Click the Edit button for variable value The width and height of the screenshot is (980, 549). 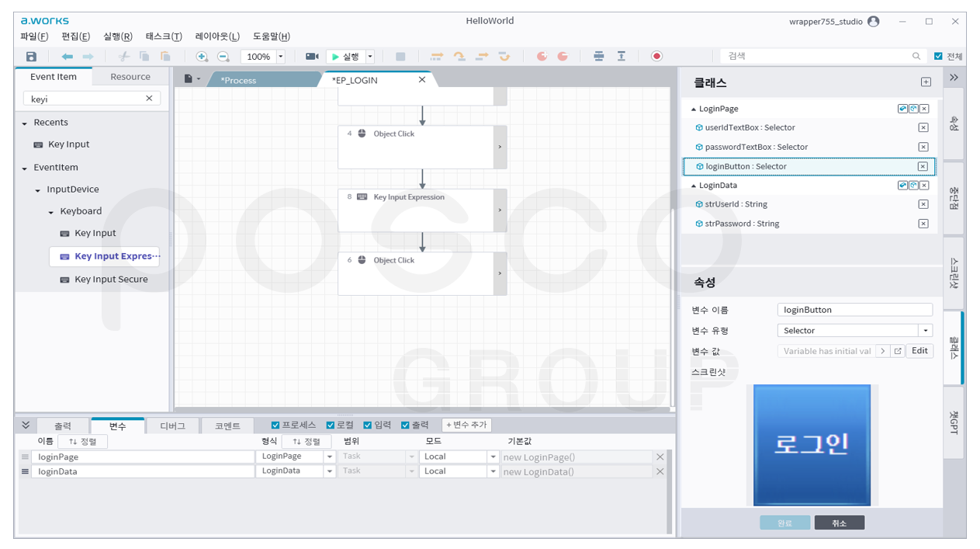(919, 351)
